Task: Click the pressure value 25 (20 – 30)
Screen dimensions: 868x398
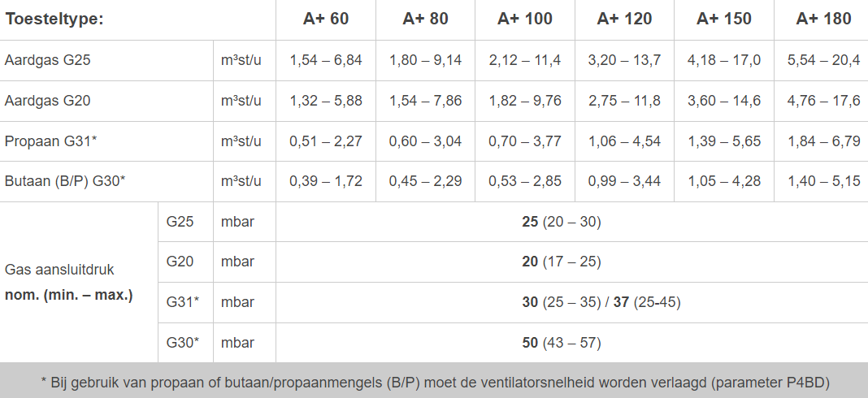Action: click(561, 222)
